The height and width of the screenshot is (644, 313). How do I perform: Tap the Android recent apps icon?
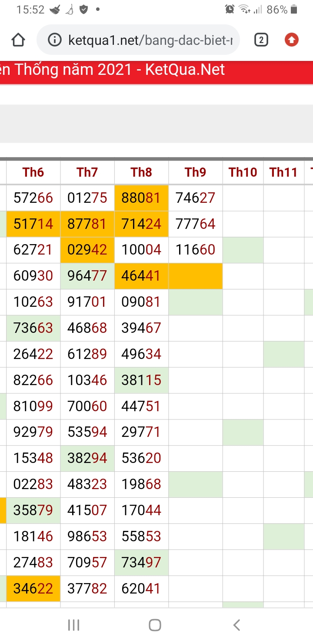coord(74,625)
